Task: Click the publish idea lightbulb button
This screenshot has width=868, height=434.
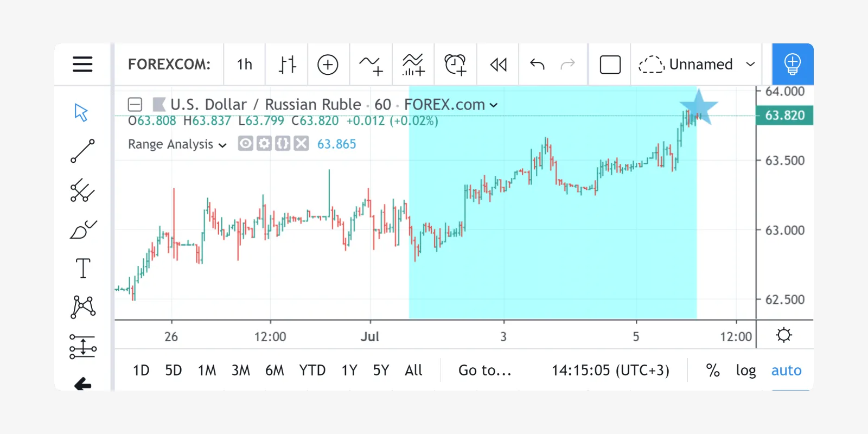Action: coord(792,65)
